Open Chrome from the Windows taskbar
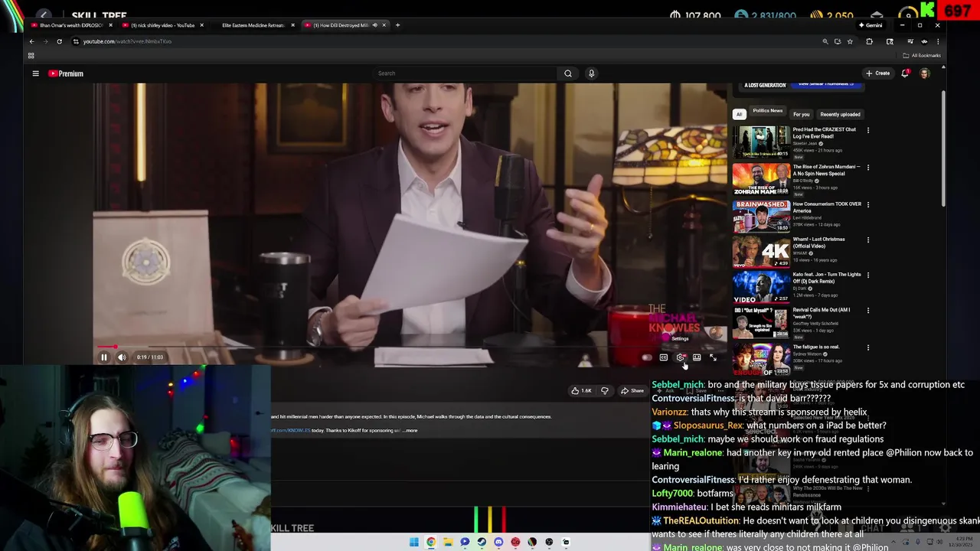This screenshot has width=980, height=551. tap(431, 542)
